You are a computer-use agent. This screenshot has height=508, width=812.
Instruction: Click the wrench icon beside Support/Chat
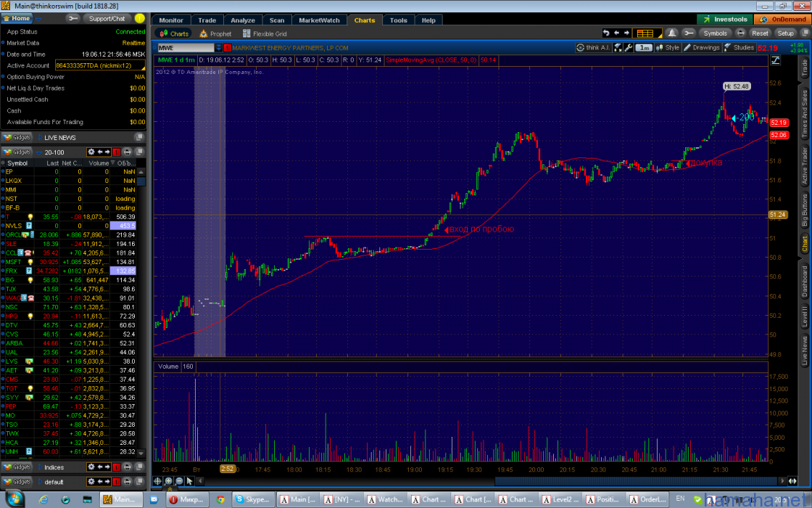coord(73,19)
